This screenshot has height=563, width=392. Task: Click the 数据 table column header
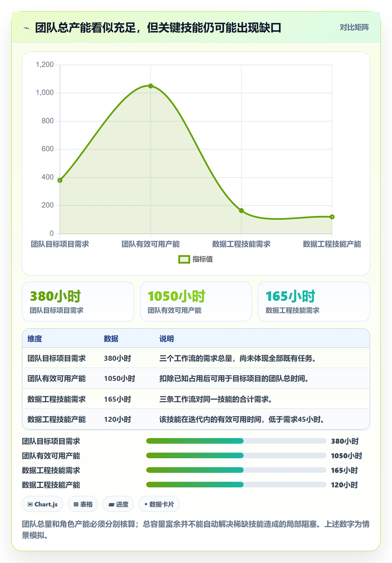[x=111, y=339]
